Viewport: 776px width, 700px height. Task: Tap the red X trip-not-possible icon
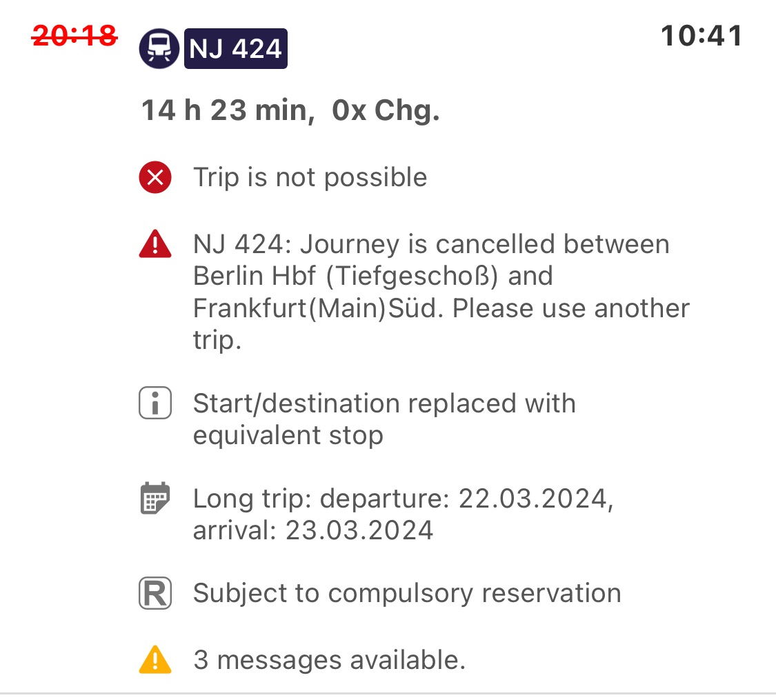tap(155, 178)
